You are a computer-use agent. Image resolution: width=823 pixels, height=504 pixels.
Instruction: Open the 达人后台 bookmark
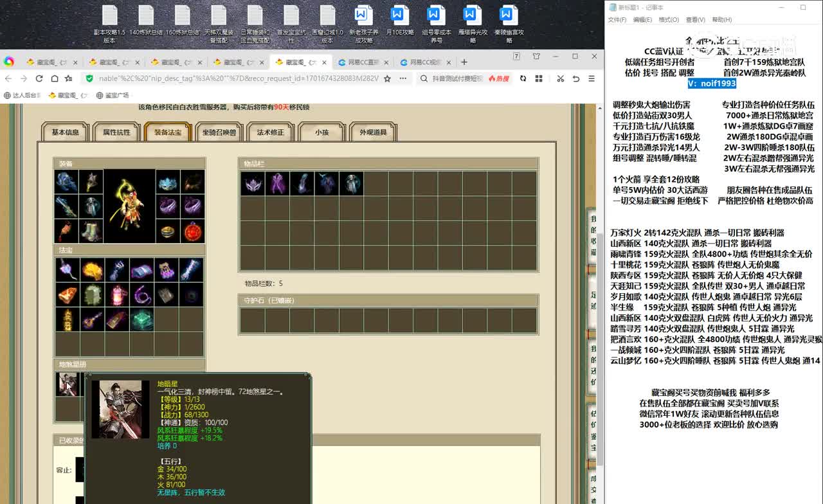22,95
